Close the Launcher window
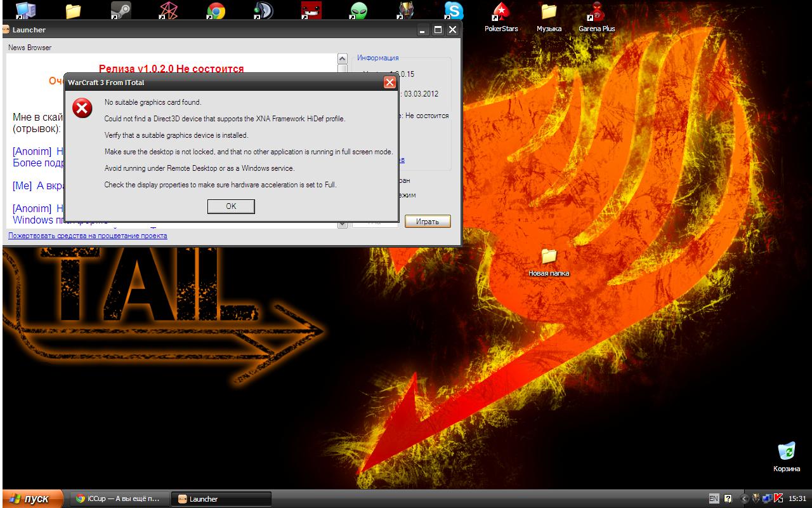 pyautogui.click(x=453, y=30)
